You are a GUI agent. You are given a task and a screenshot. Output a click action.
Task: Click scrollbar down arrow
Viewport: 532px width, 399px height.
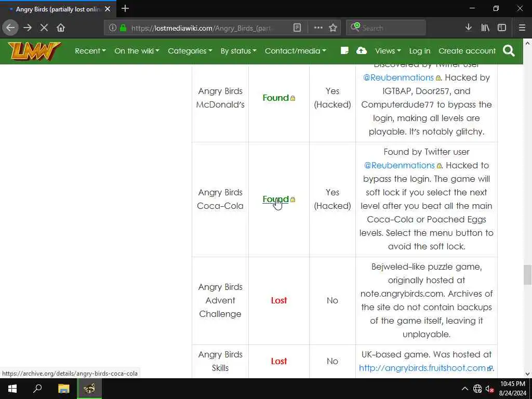[527, 374]
